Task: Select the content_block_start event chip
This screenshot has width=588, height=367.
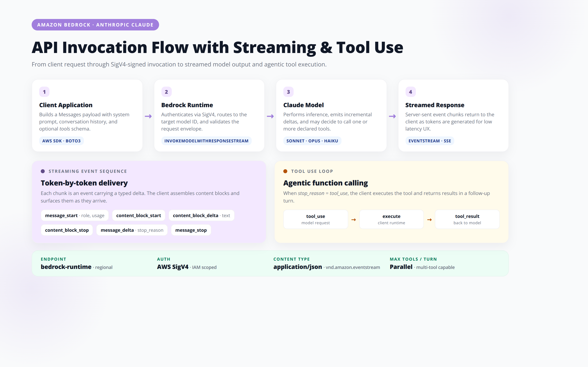Action: tap(138, 216)
